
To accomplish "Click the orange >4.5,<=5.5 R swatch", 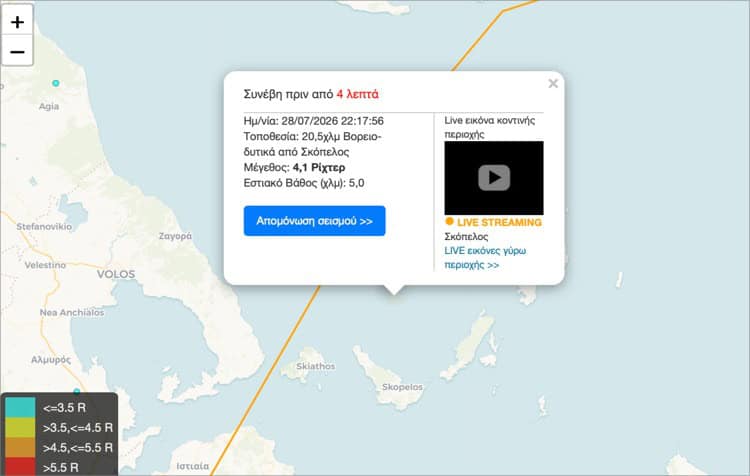I will (x=20, y=447).
